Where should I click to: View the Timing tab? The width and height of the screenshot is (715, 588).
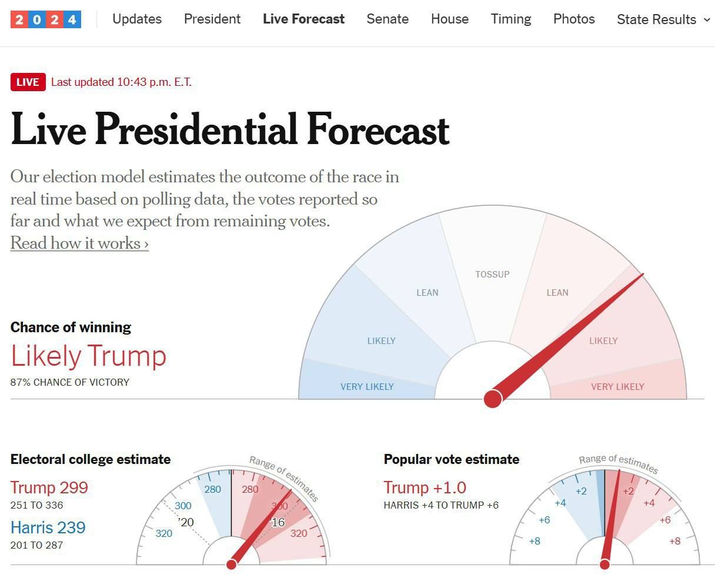[511, 19]
